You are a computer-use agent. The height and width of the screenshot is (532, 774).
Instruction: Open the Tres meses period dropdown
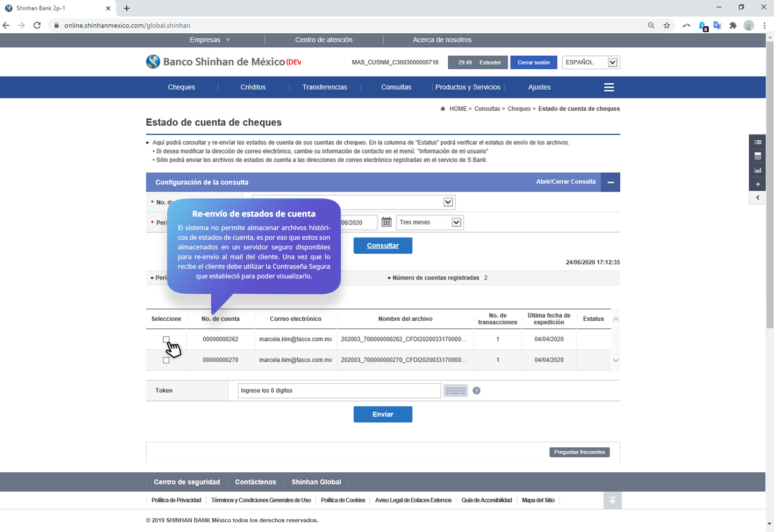(x=430, y=222)
